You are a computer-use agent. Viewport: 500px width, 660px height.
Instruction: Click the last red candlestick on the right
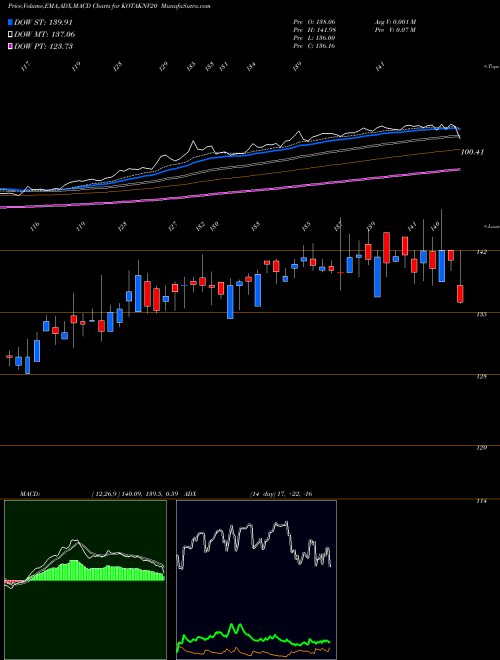pyautogui.click(x=460, y=293)
